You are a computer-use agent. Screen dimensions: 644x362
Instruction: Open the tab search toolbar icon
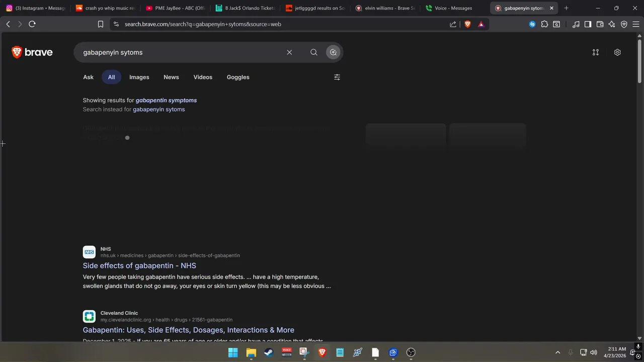click(556, 24)
